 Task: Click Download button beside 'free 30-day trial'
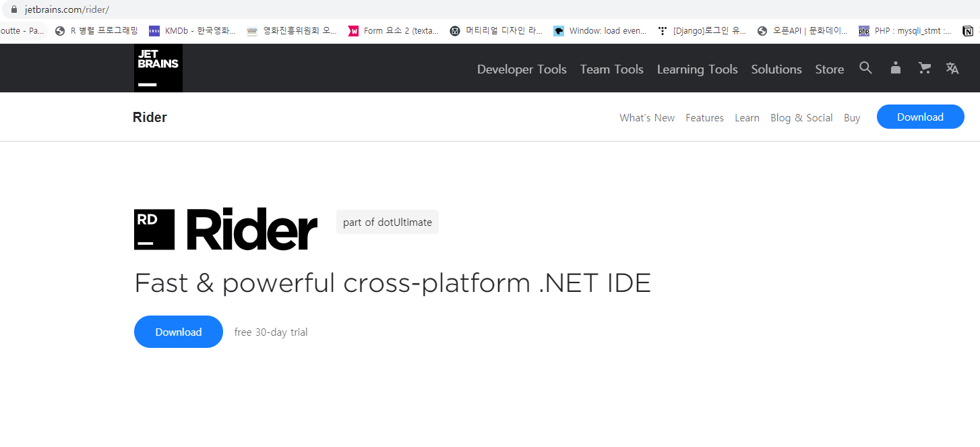[179, 332]
